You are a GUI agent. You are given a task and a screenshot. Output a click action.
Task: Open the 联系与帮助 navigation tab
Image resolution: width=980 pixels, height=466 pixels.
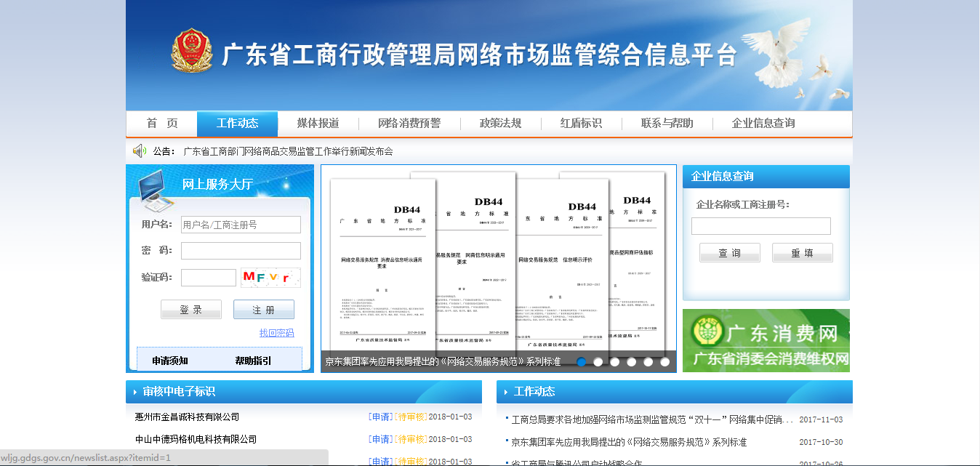point(667,124)
